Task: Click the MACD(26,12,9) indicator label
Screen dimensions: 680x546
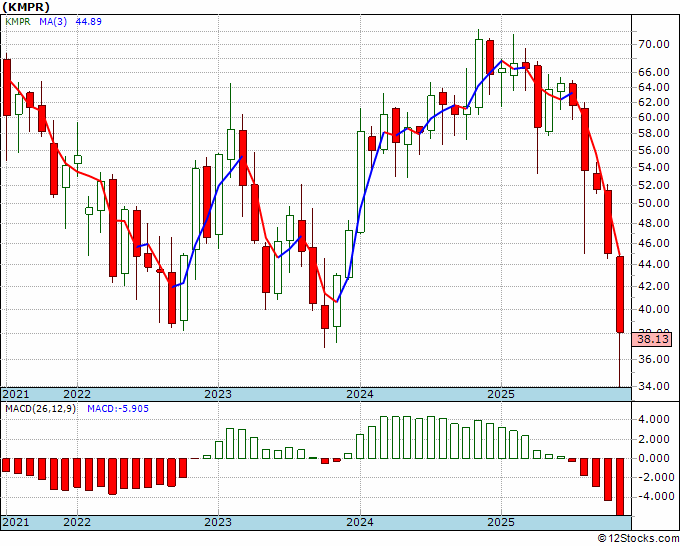Action: [x=40, y=409]
